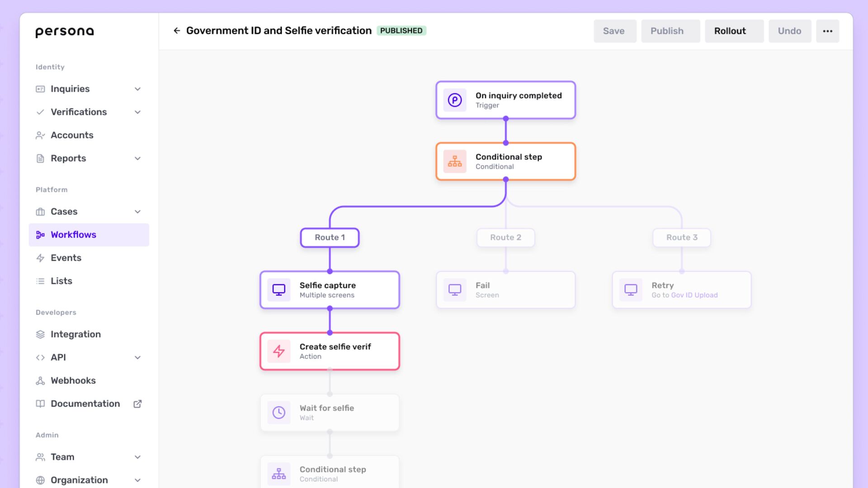This screenshot has width=868, height=488.
Task: Expand the Inquiries chevron
Action: [137, 89]
